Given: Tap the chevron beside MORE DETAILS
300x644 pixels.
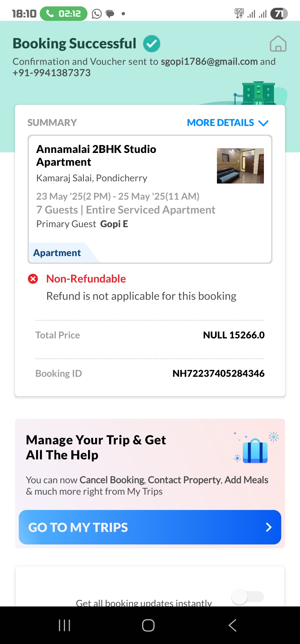Looking at the screenshot, I should click(x=263, y=123).
